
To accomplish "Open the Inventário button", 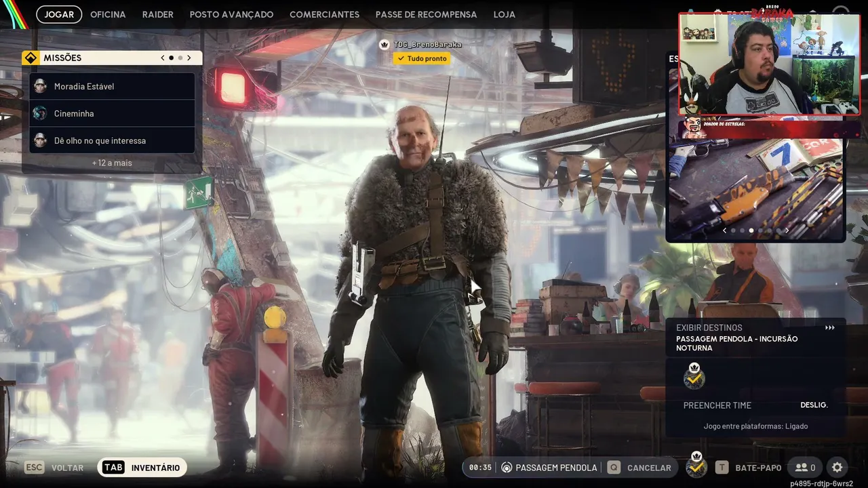I will [x=142, y=468].
